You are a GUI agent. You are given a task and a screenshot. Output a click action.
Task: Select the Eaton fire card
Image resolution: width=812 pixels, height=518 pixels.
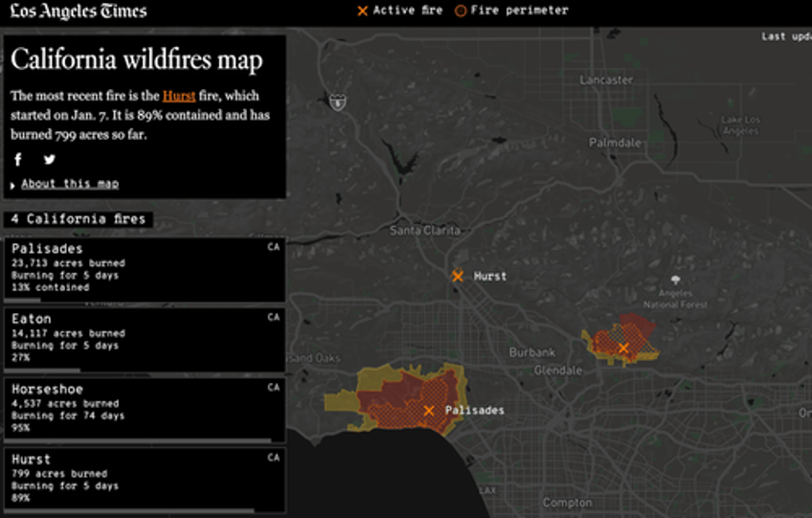coord(145,340)
